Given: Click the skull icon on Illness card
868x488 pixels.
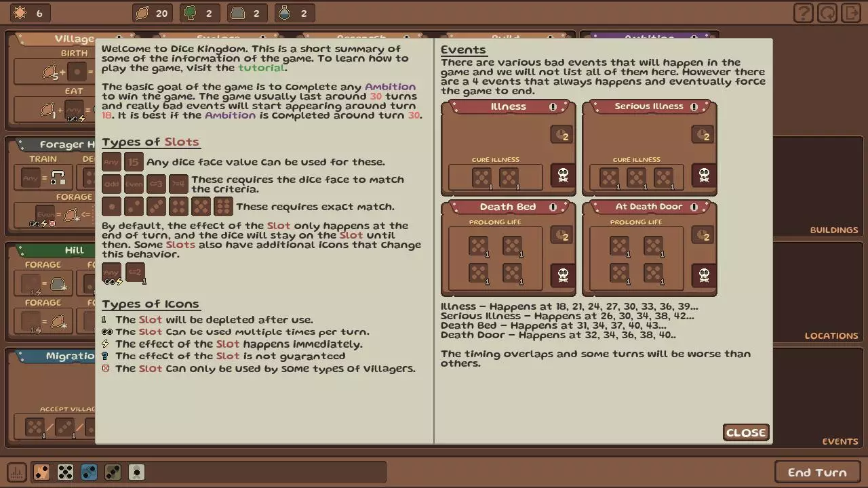Looking at the screenshot, I should point(563,176).
